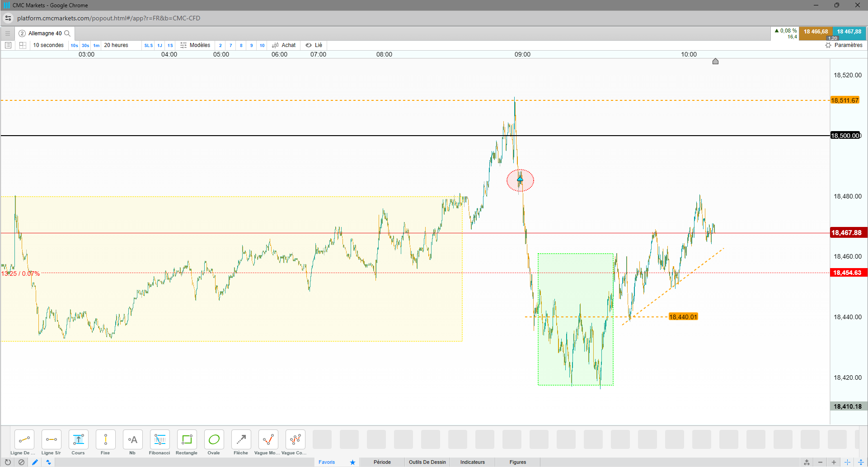
Task: Click the black 18,500.00 price line label
Action: coord(846,136)
